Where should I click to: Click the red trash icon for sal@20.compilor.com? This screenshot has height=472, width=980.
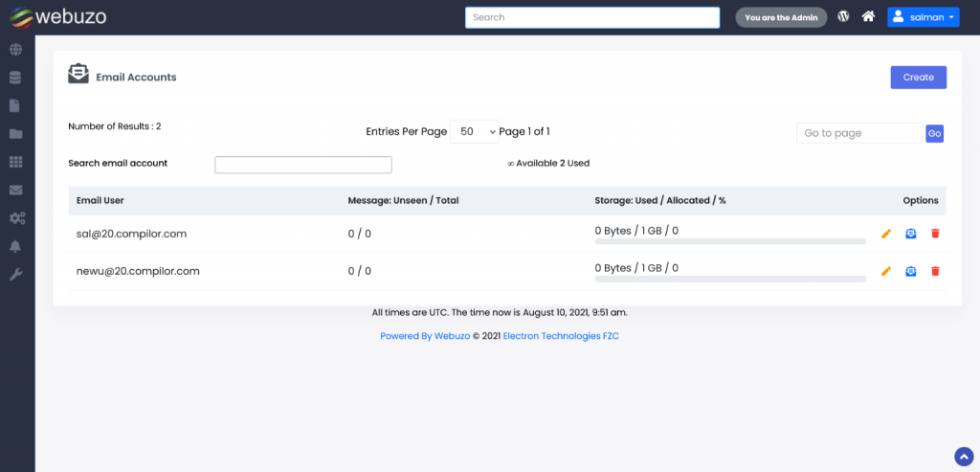click(935, 234)
